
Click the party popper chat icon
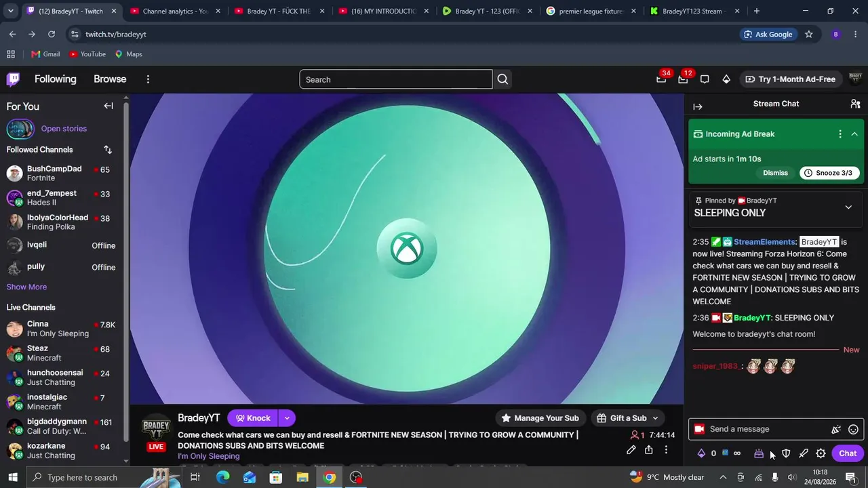(836, 429)
